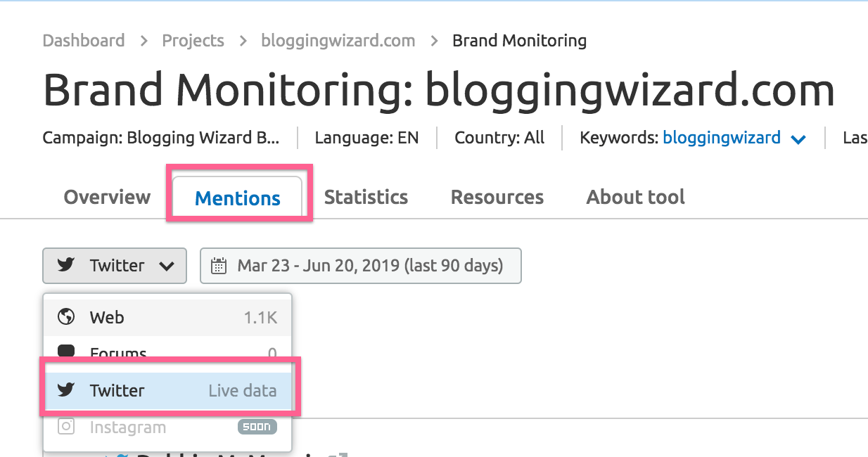Screen dimensions: 868x457
Task: Open the About tool tab
Action: (x=635, y=197)
